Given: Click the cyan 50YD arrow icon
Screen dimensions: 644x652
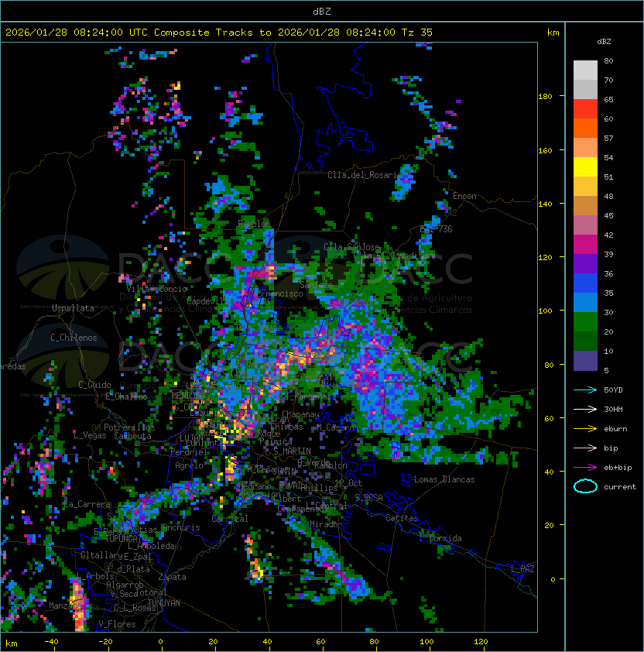Looking at the screenshot, I should point(585,389).
